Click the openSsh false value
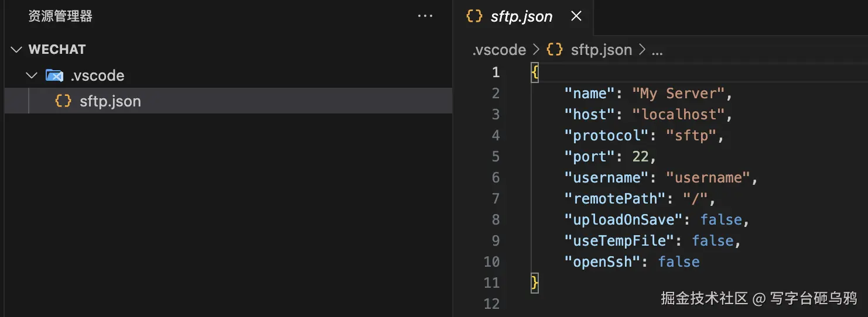The image size is (868, 317). click(678, 262)
